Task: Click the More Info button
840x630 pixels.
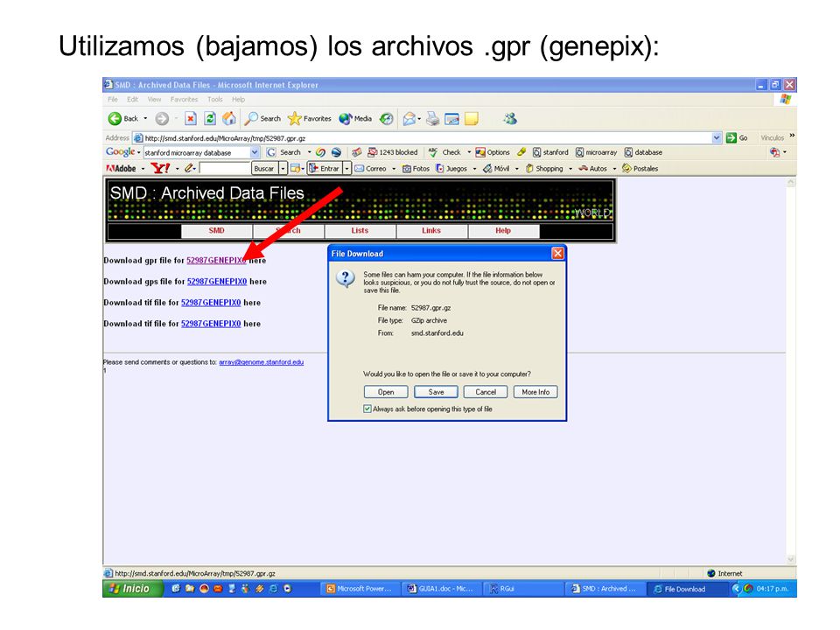Action: point(535,392)
